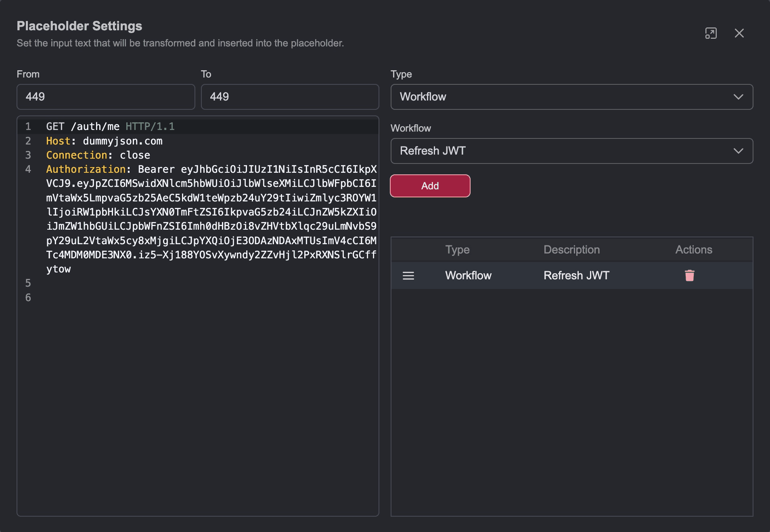Focus the From input field

click(x=106, y=97)
